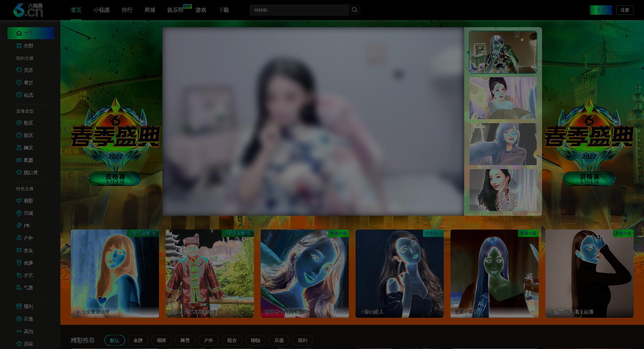Open the 活动 events star icon
644x349 pixels.
click(19, 344)
